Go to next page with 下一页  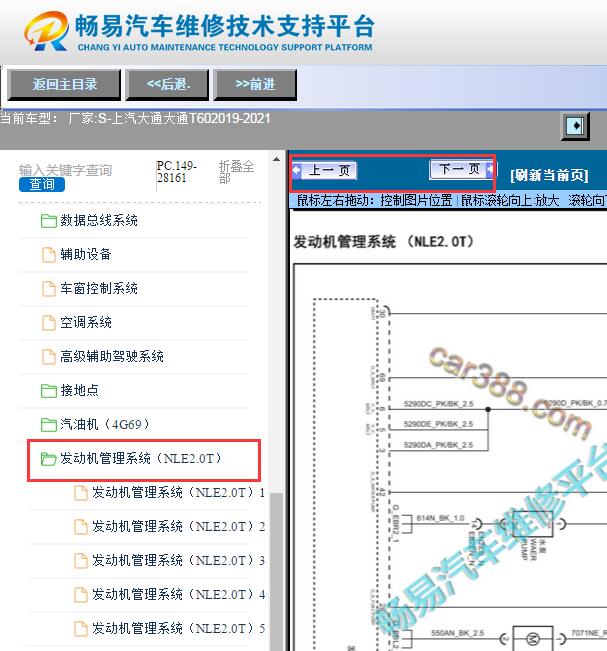(462, 169)
